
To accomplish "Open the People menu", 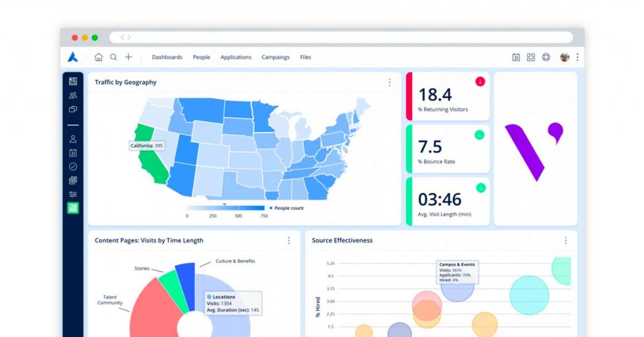I will coord(202,57).
